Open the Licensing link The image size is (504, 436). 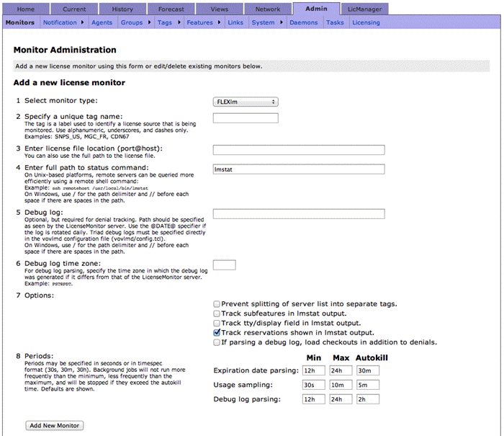[366, 23]
